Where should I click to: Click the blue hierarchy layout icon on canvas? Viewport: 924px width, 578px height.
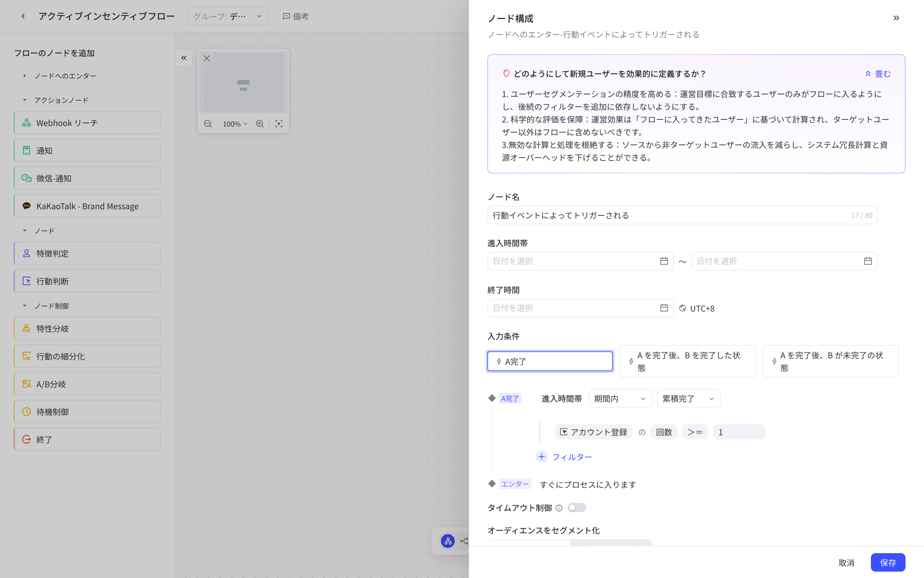pyautogui.click(x=448, y=541)
